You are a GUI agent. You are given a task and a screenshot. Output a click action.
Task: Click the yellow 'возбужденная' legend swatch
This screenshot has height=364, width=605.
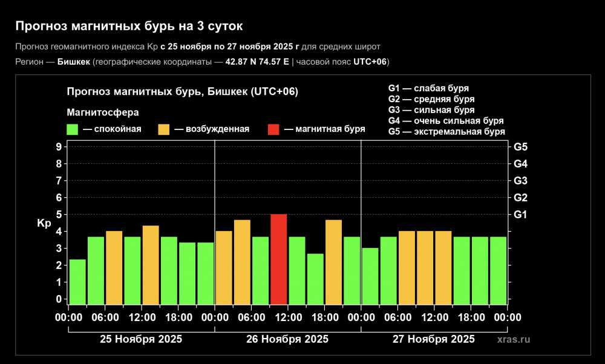(164, 129)
